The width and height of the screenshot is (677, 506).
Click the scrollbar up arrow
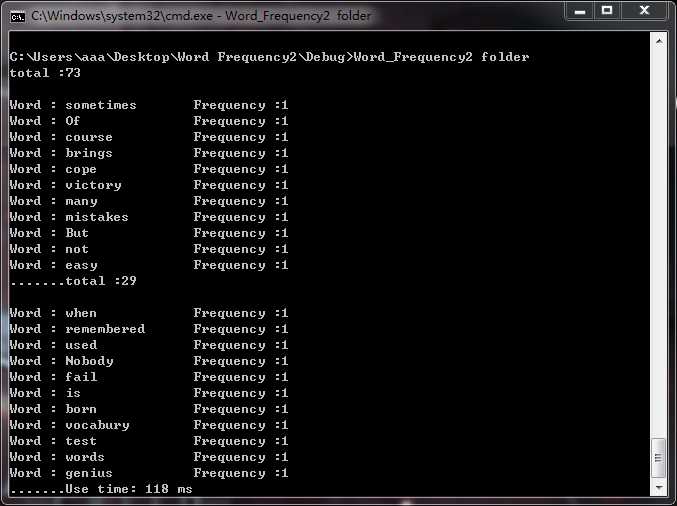point(659,41)
